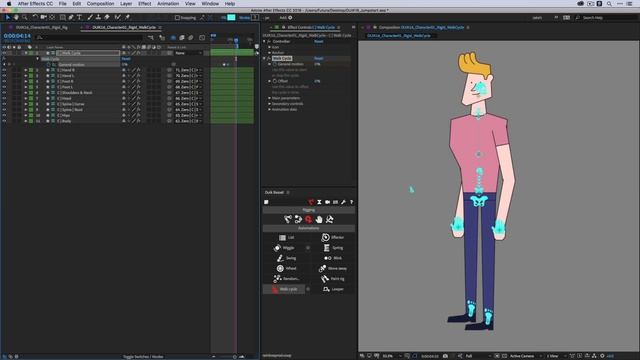
Task: Open the Effect menu
Action: point(144,4)
